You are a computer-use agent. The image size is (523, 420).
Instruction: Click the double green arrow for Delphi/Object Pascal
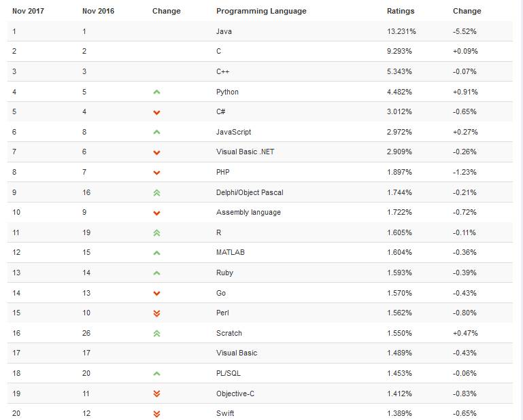[156, 192]
